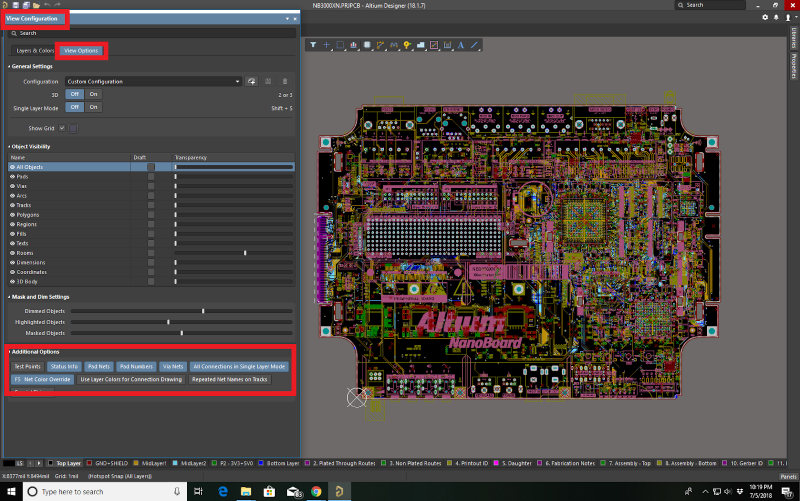This screenshot has height=501, width=800.
Task: Click the save icon in title bar
Action: tap(16, 5)
